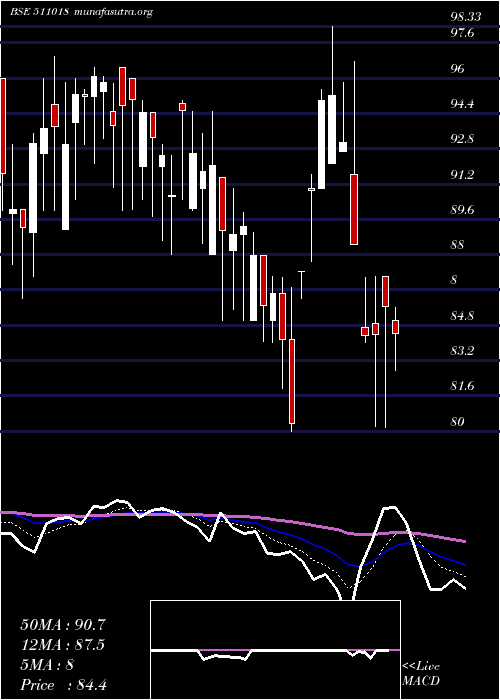Screen dimensions: 500x700
Task: Click the 'BSE 511018' ticker label
Action: [x=39, y=12]
